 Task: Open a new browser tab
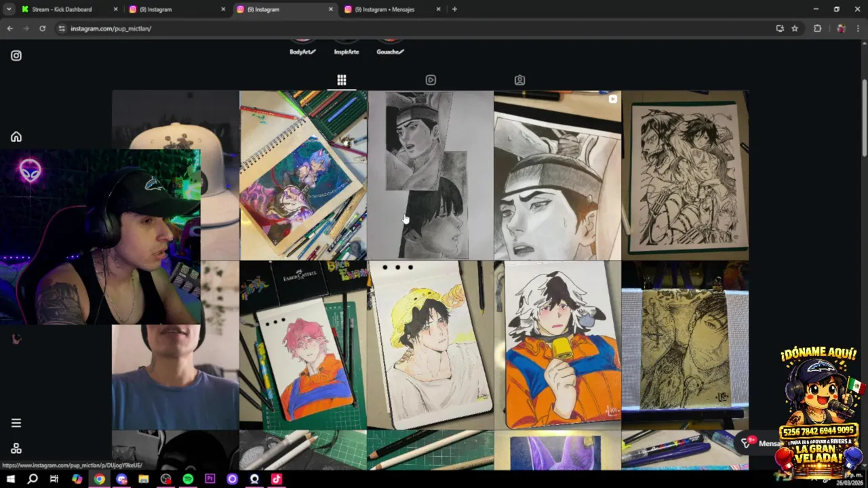click(454, 9)
